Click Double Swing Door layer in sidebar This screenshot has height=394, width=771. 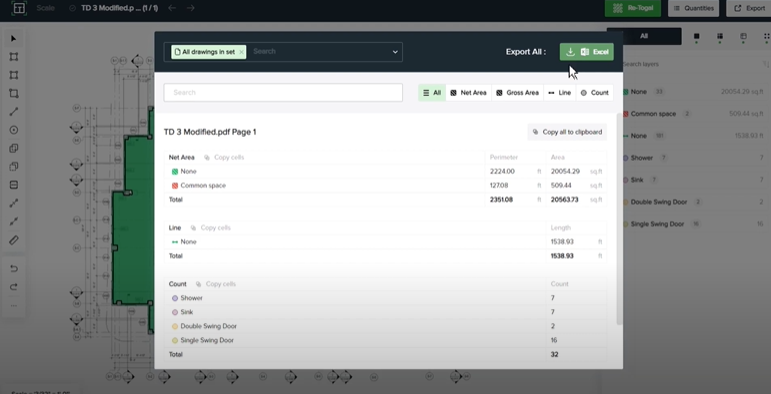[x=693, y=202]
